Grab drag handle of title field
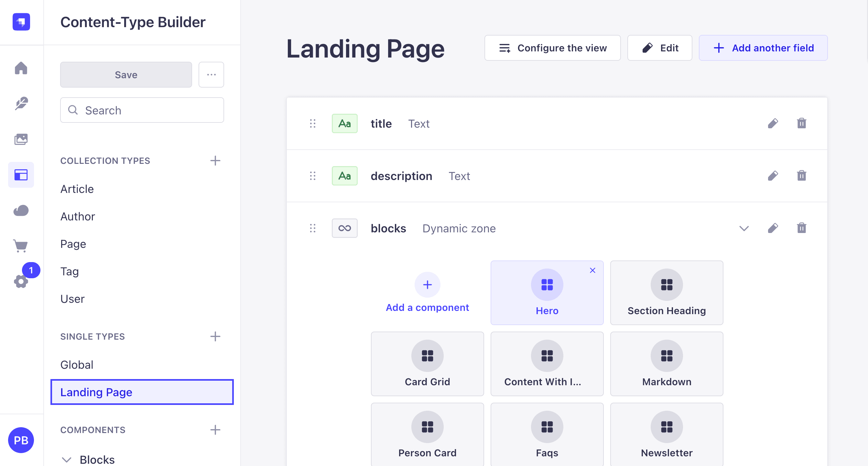Image resolution: width=868 pixels, height=466 pixels. [313, 123]
